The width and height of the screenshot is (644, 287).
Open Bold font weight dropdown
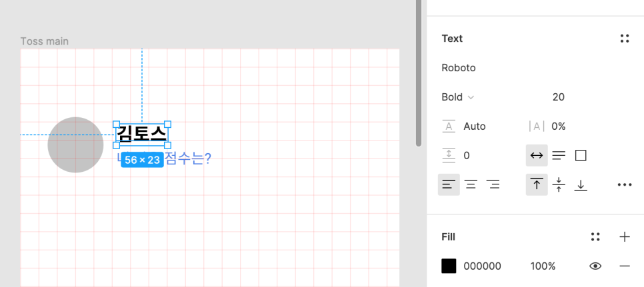point(458,97)
